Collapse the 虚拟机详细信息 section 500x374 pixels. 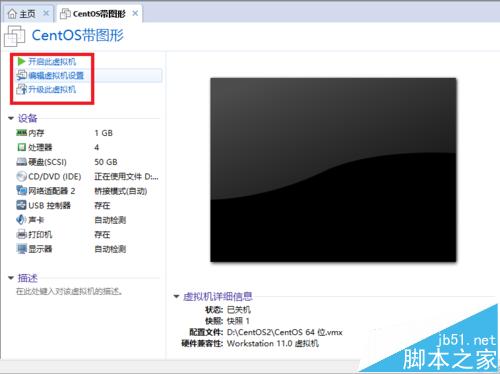click(177, 296)
